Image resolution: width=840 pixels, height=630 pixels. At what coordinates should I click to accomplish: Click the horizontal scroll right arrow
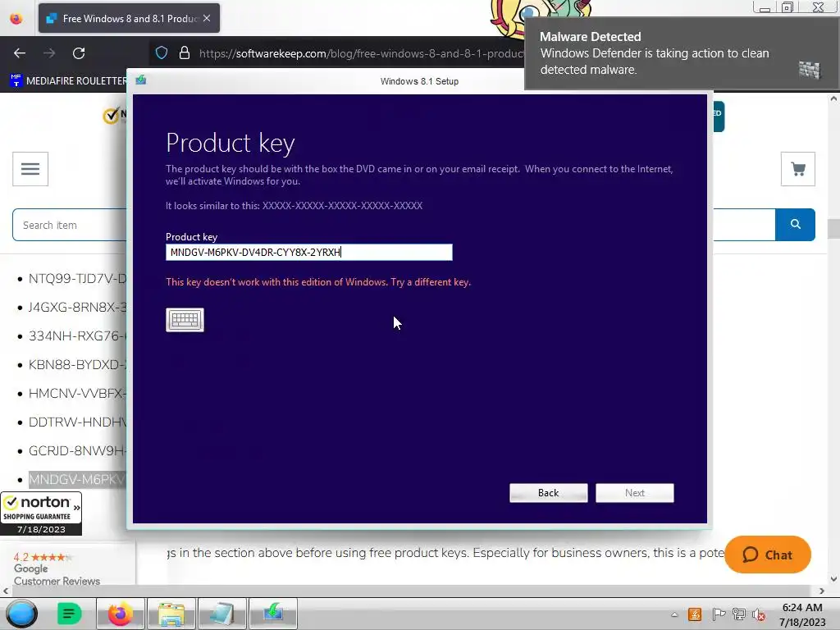[x=822, y=591]
